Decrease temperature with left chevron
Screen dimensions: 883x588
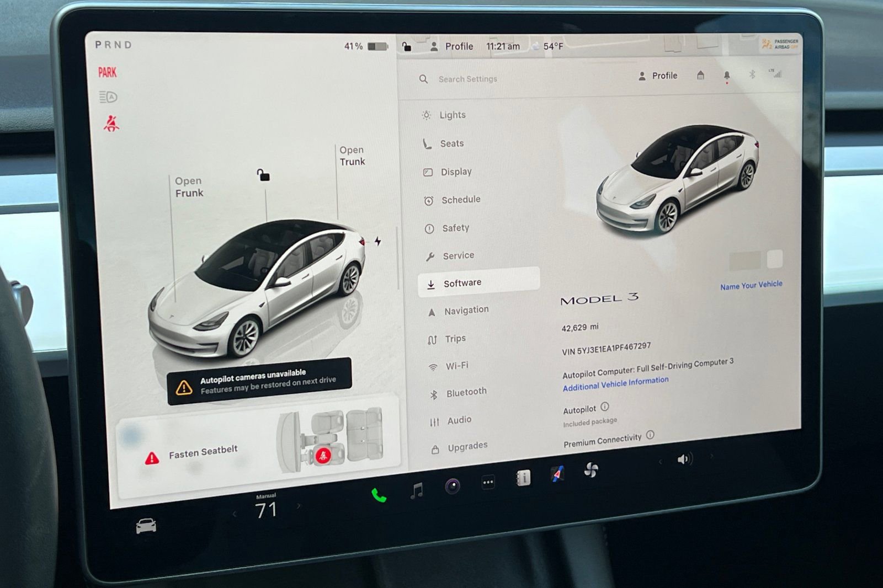[x=235, y=514]
